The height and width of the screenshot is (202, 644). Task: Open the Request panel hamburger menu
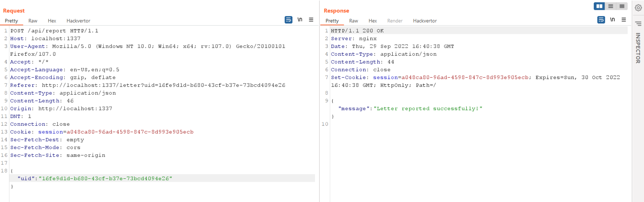click(x=311, y=20)
